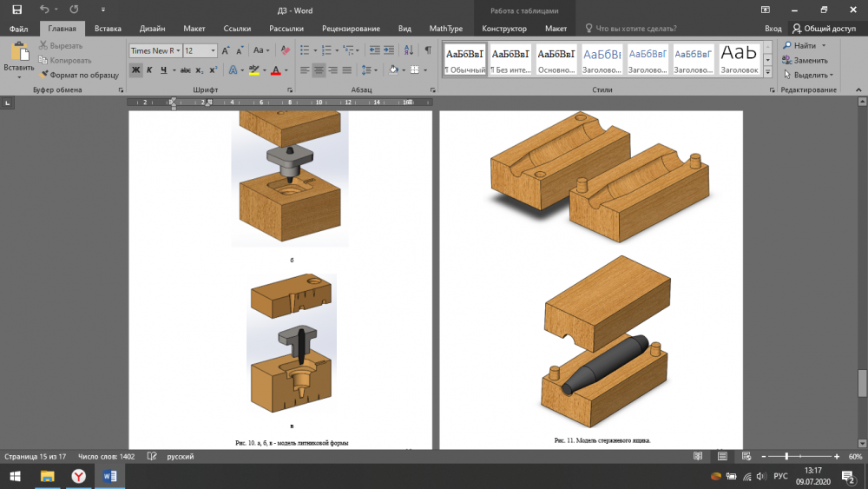Save the document with floppy icon

tap(16, 10)
